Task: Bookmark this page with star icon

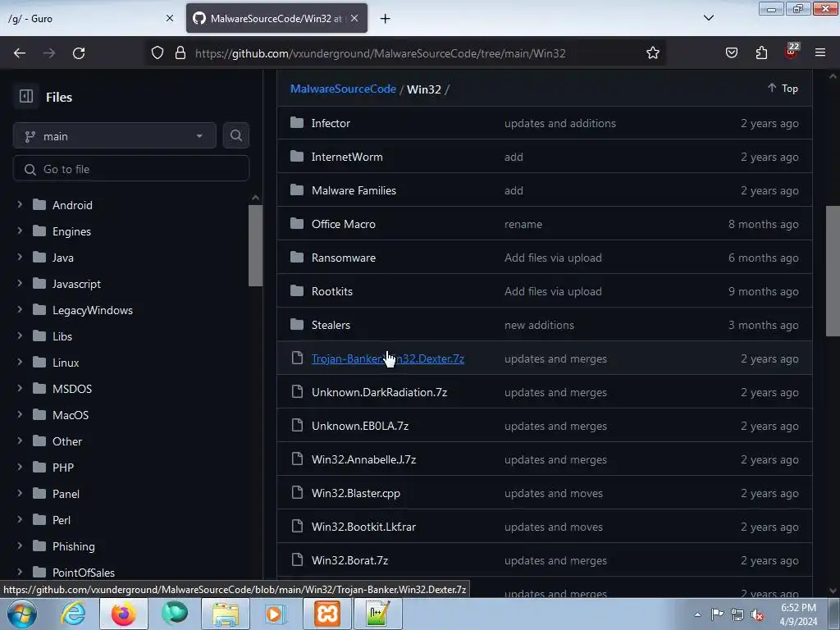Action: (x=652, y=53)
